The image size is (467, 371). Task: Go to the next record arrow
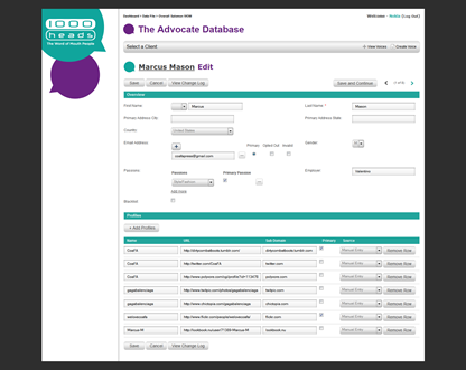pyautogui.click(x=412, y=83)
